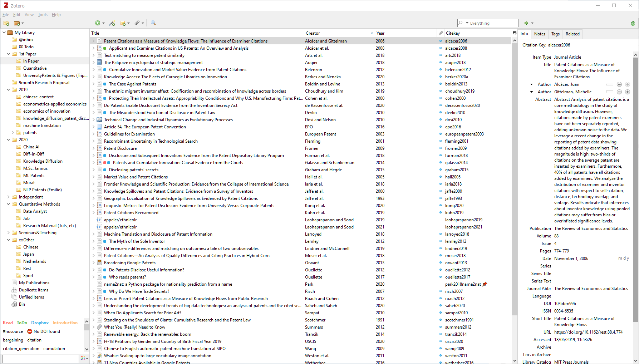Viewport: 639px width, 364px height.
Task: Open the Bin trash icon
Action: [x=14, y=304]
